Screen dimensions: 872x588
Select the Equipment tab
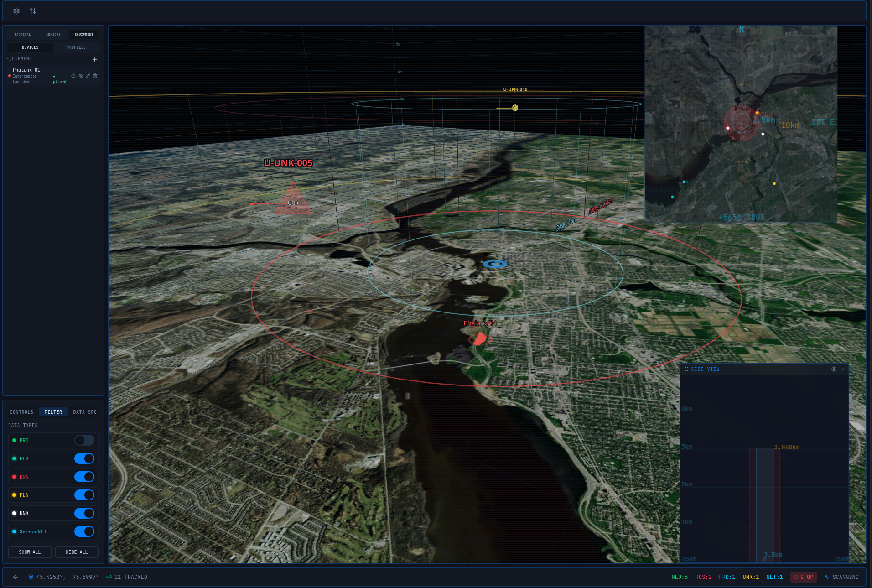[x=84, y=35]
